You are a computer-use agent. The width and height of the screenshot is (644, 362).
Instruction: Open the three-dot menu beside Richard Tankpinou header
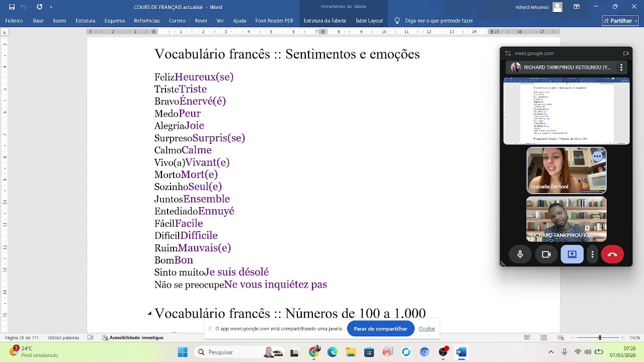tap(621, 67)
